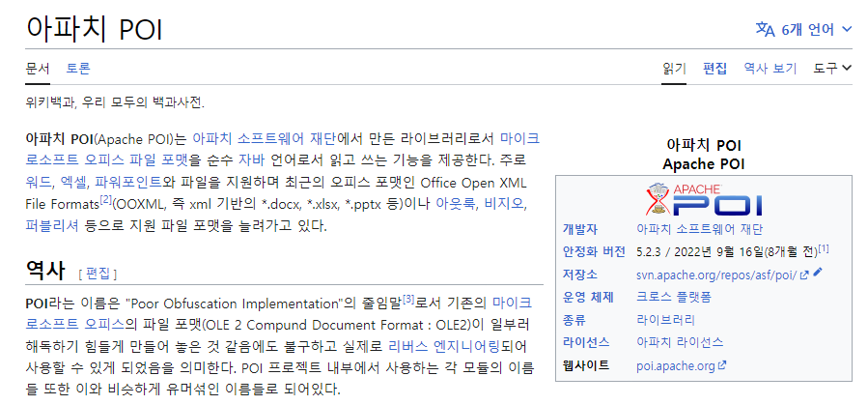The width and height of the screenshot is (868, 405).
Task: Click the 아파치 POI page title
Action: [94, 29]
